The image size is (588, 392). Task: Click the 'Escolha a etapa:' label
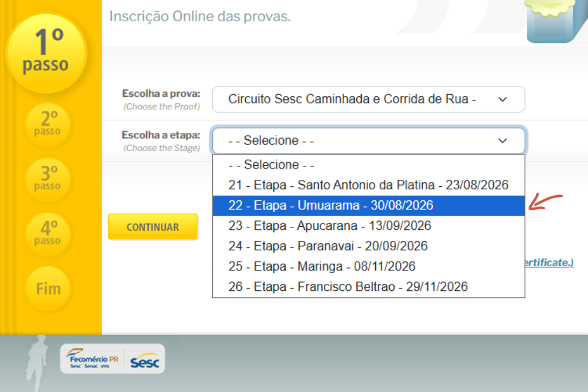tap(161, 135)
